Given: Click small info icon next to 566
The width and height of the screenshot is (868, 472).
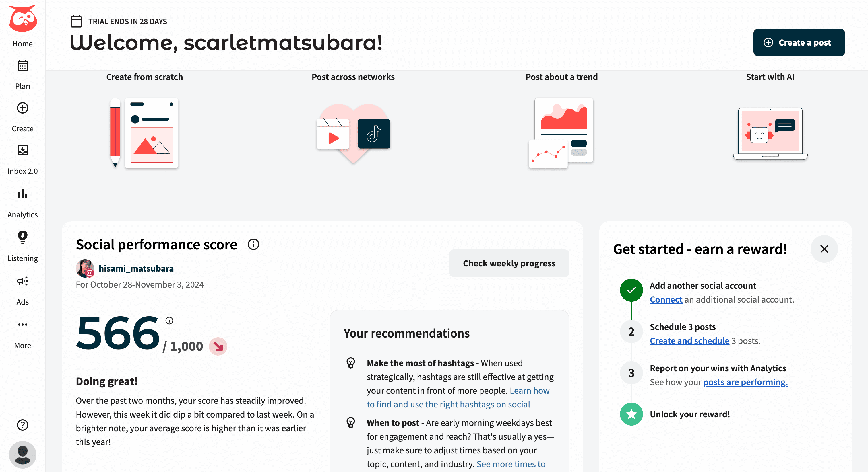Looking at the screenshot, I should pyautogui.click(x=169, y=321).
